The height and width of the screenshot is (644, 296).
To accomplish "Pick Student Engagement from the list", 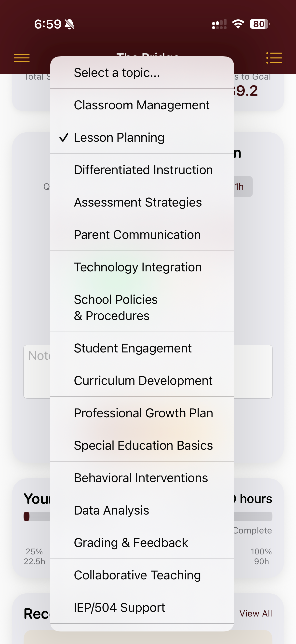I will (x=133, y=348).
